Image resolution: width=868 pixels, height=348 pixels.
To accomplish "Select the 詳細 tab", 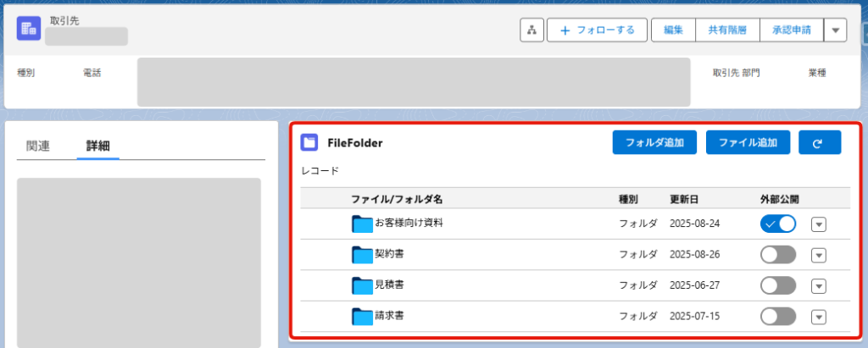I will (x=98, y=146).
